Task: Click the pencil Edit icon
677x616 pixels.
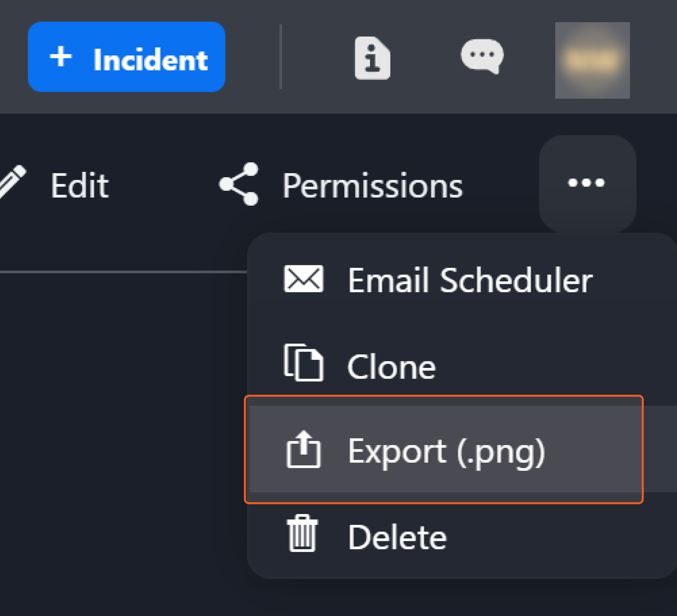Action: coord(13,181)
